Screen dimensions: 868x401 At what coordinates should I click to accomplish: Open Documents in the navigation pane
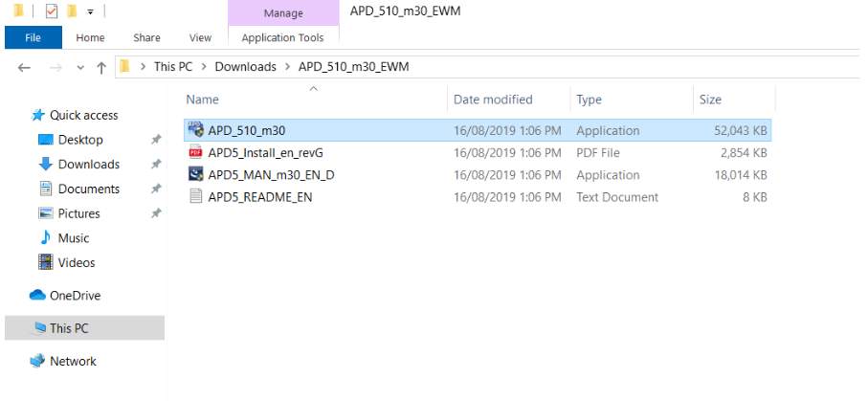click(89, 189)
